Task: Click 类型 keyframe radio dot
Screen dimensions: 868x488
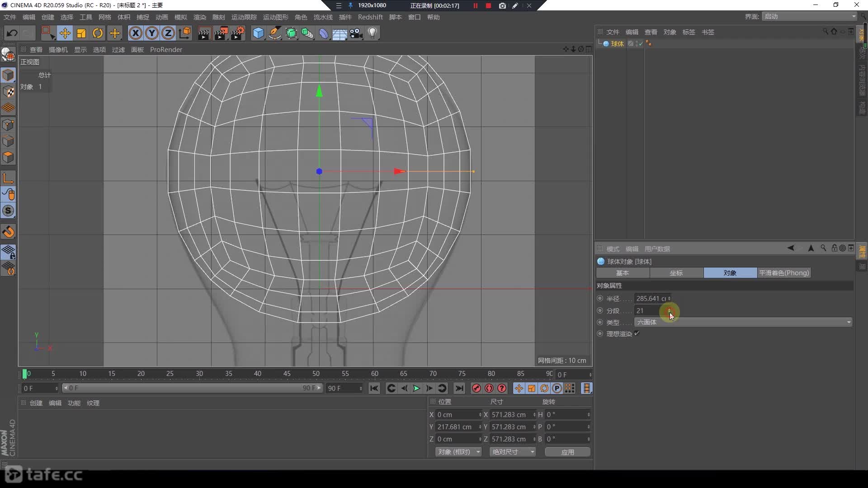Action: tap(600, 322)
